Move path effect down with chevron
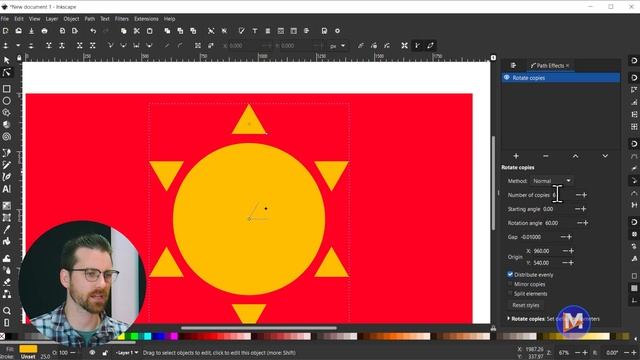This screenshot has height=360, width=640. pos(605,156)
